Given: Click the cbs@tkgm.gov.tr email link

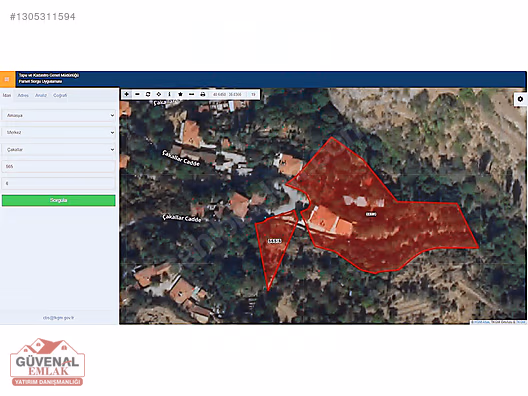Looking at the screenshot, I should tap(59, 318).
